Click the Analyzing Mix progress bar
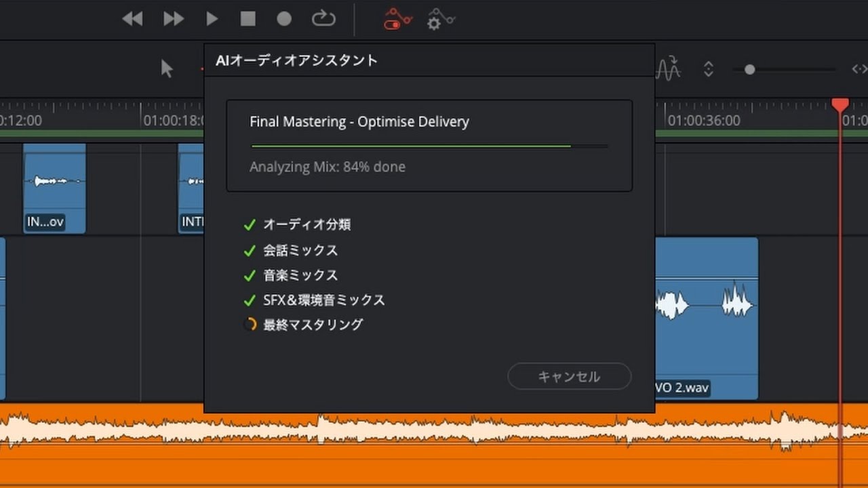Screen dimensions: 868x488 pos(429,146)
